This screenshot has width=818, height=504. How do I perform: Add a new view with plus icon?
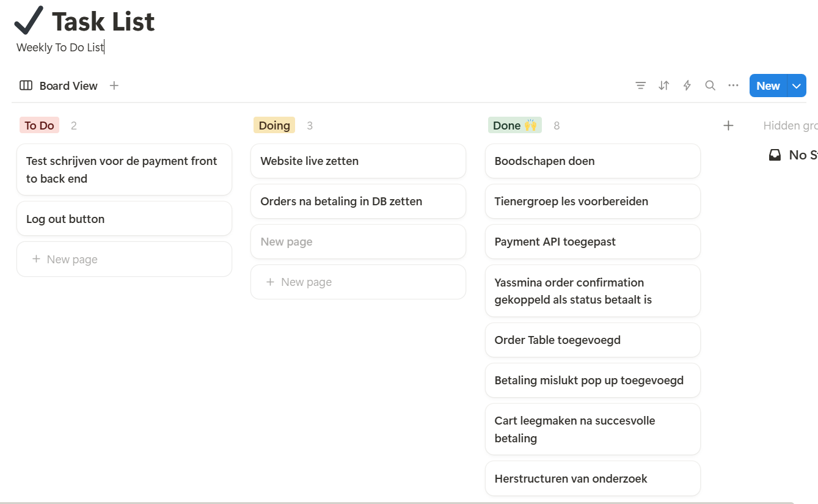coord(114,86)
